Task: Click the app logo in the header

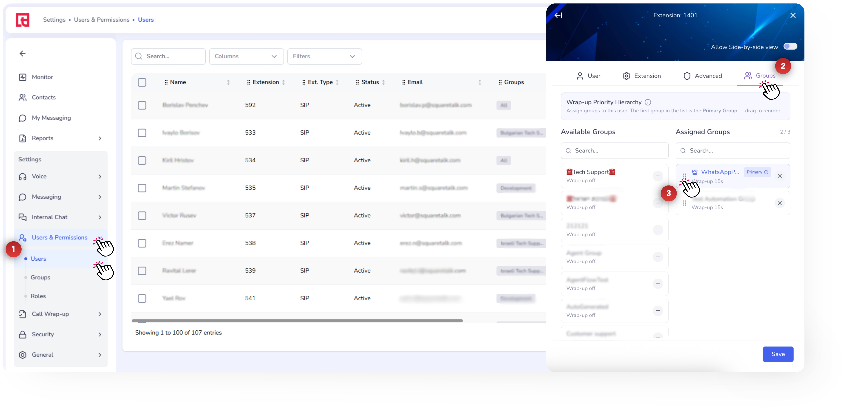Action: 23,20
